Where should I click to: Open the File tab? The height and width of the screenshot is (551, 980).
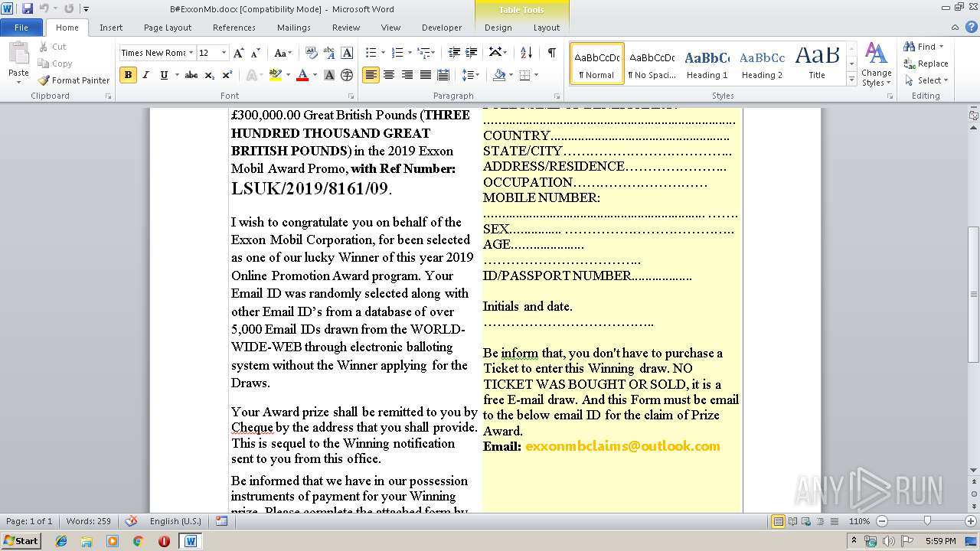(21, 28)
